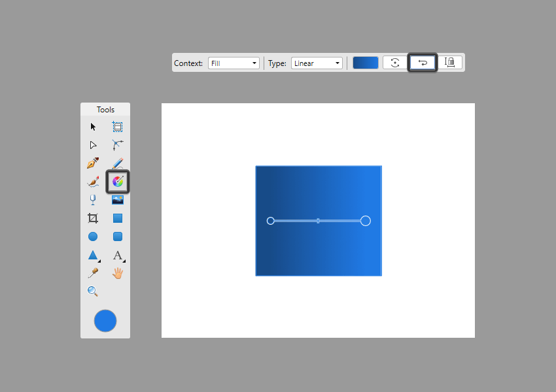The width and height of the screenshot is (556, 392).
Task: Click the Rotate gradient button
Action: click(394, 63)
